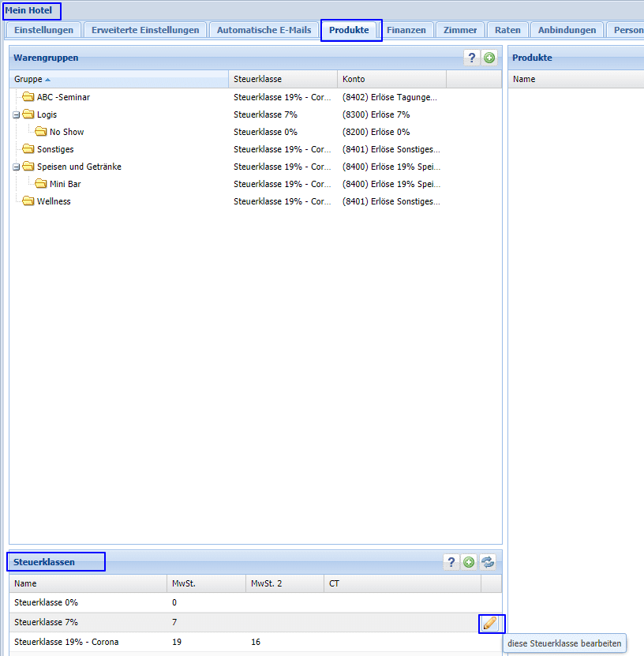This screenshot has width=644, height=656.
Task: Refresh the Steuerklassen list
Action: [488, 562]
